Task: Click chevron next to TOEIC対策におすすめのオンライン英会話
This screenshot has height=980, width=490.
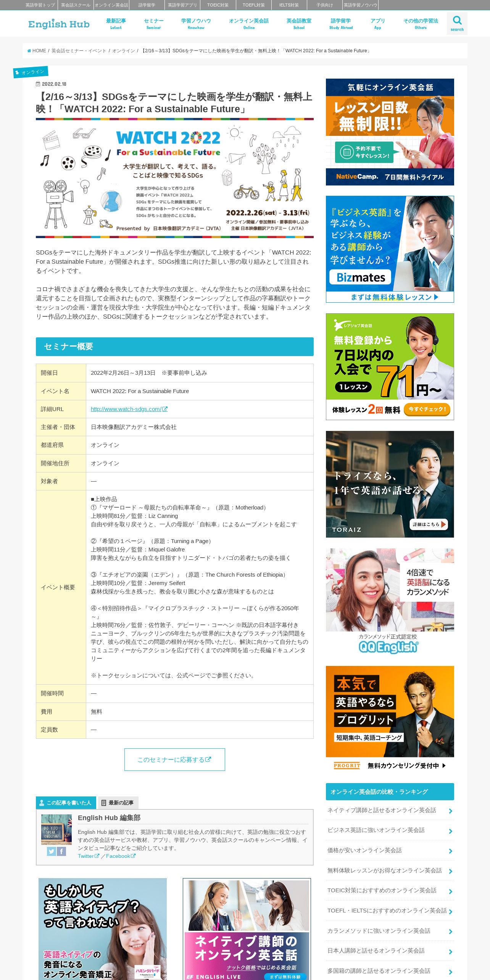Action: 450,891
